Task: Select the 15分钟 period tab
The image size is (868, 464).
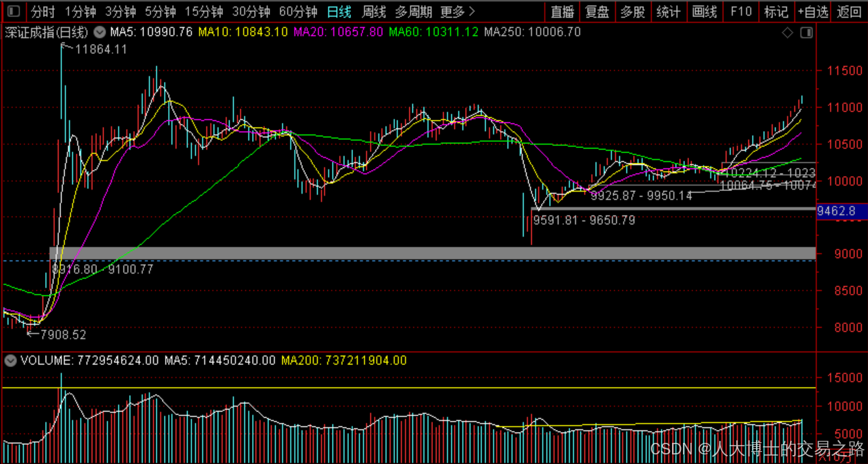Action: click(204, 12)
